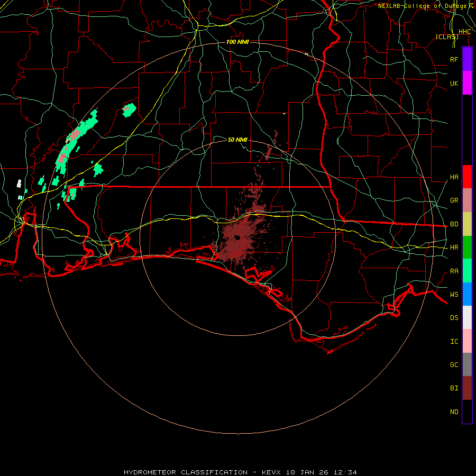Click the blue WS legend swatch
This screenshot has width=476, height=476.
(467, 294)
